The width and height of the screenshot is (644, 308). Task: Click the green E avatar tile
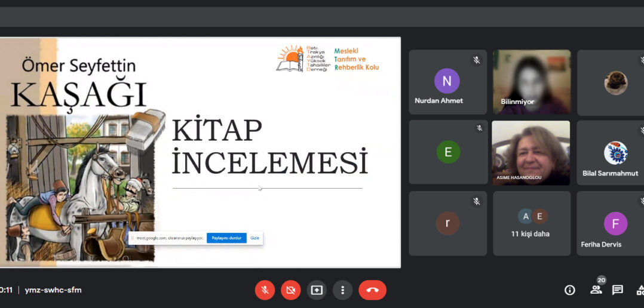coord(447,153)
